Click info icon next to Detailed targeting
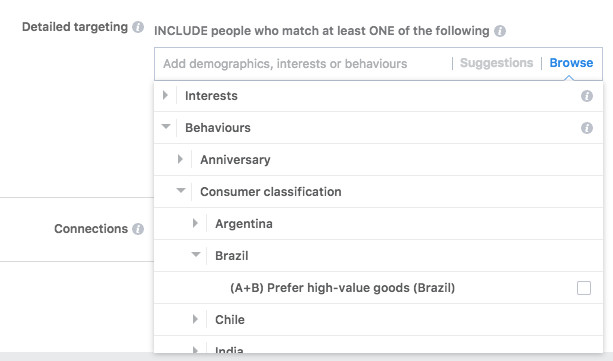The height and width of the screenshot is (361, 613). click(138, 27)
